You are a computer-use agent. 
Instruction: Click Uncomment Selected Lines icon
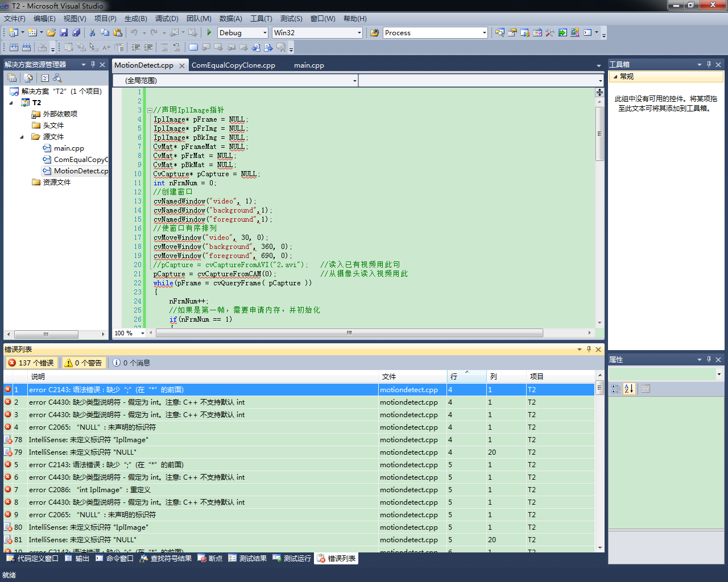click(x=177, y=48)
